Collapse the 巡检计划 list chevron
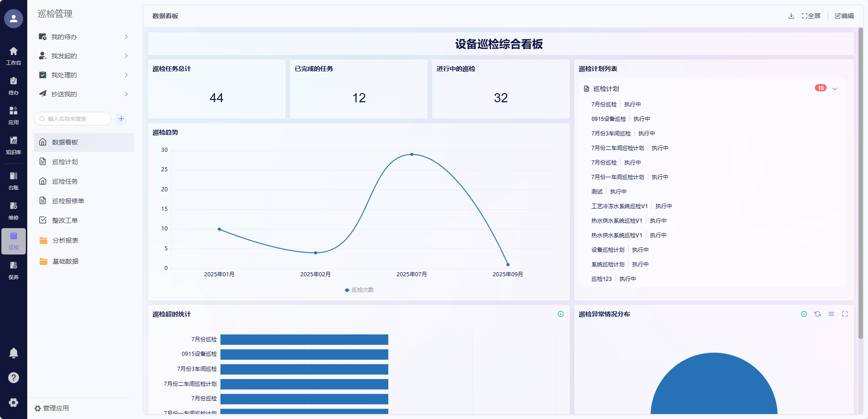This screenshot has width=868, height=419. (x=835, y=89)
